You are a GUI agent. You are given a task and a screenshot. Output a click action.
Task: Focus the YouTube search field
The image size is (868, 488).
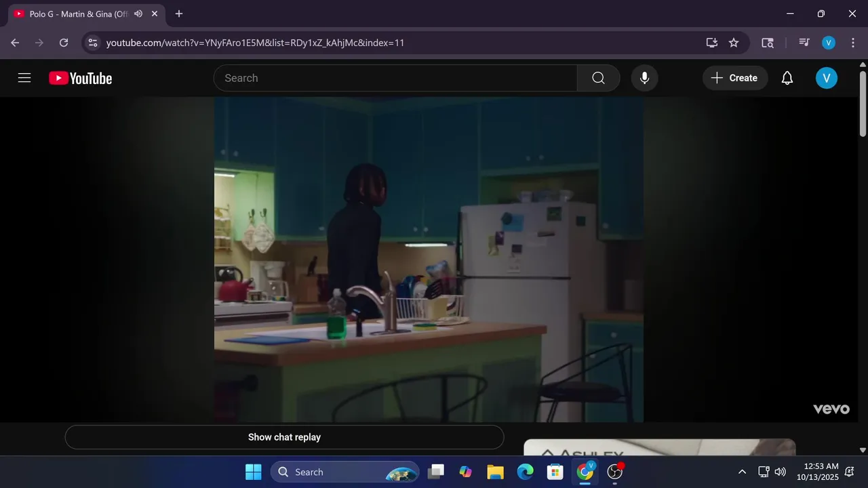[395, 78]
